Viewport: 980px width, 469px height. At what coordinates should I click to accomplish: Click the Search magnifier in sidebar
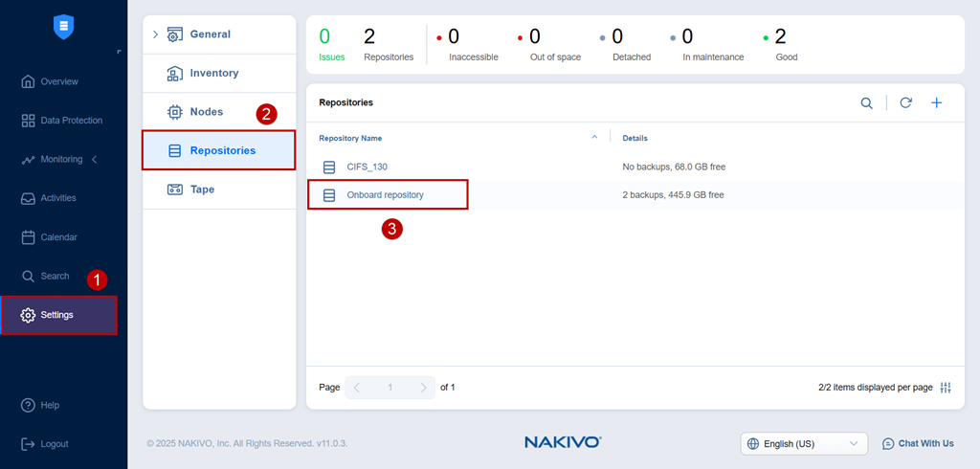[28, 277]
